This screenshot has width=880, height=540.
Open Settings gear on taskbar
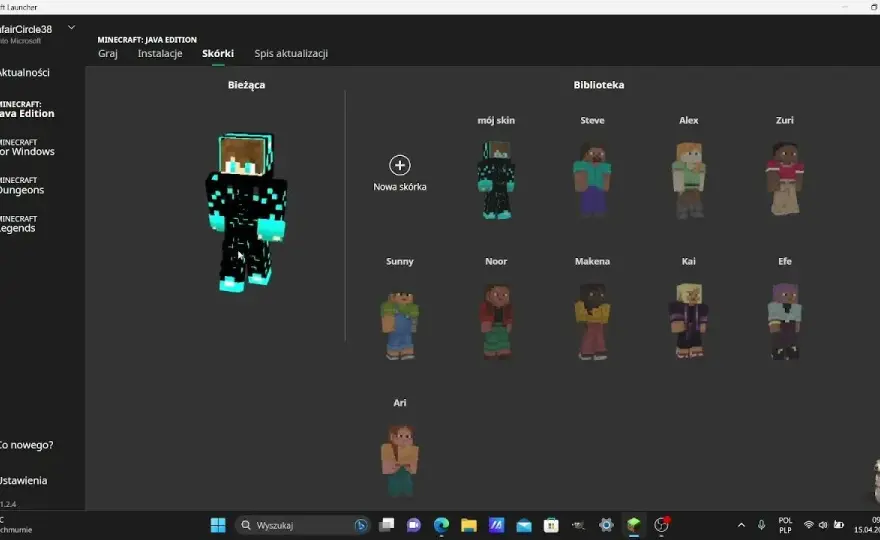coord(606,525)
